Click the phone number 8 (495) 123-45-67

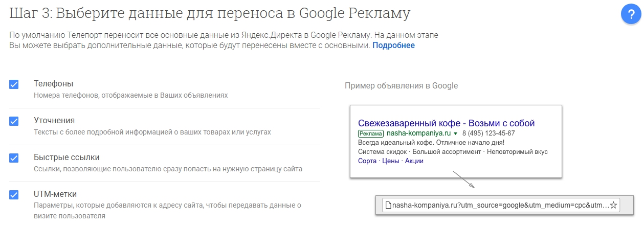[488, 133]
